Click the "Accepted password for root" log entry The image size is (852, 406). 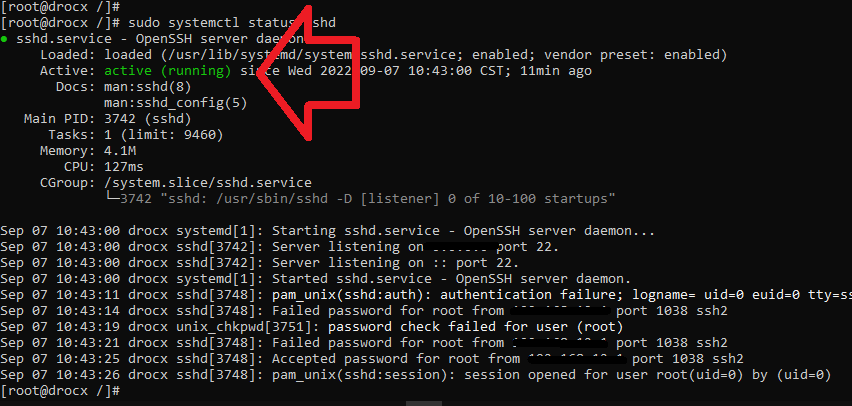point(394,359)
